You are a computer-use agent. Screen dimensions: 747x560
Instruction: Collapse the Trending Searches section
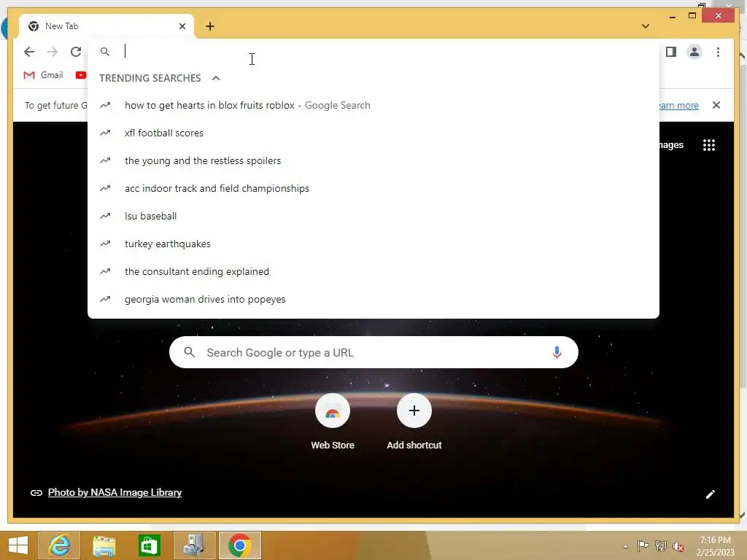[216, 78]
